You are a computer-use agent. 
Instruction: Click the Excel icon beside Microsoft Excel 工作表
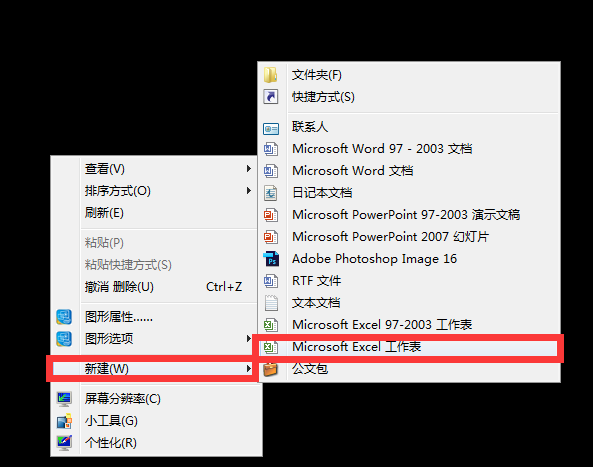271,347
